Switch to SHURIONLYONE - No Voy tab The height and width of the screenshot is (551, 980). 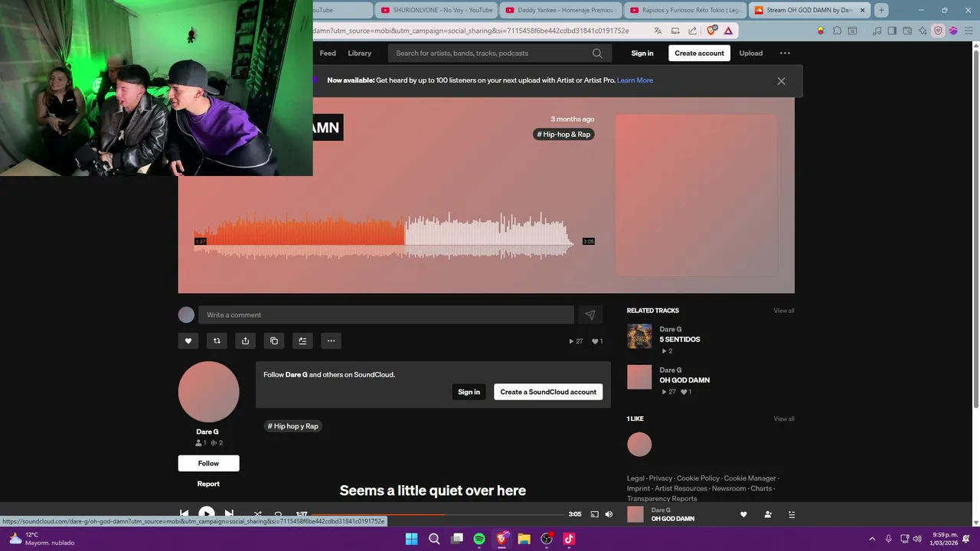[436, 10]
